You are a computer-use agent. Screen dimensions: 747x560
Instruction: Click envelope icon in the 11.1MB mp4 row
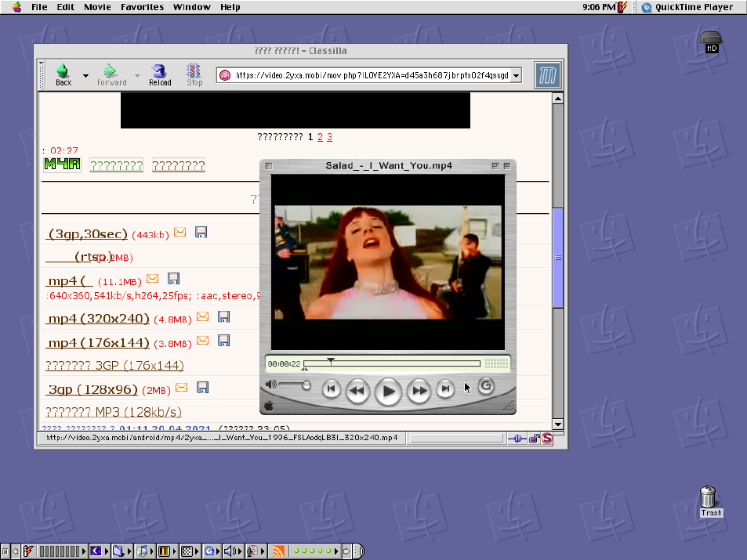[152, 278]
